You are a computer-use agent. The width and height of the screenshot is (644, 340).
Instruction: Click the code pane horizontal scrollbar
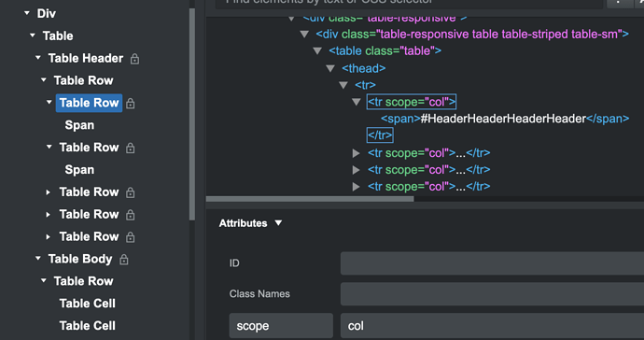pyautogui.click(x=310, y=199)
